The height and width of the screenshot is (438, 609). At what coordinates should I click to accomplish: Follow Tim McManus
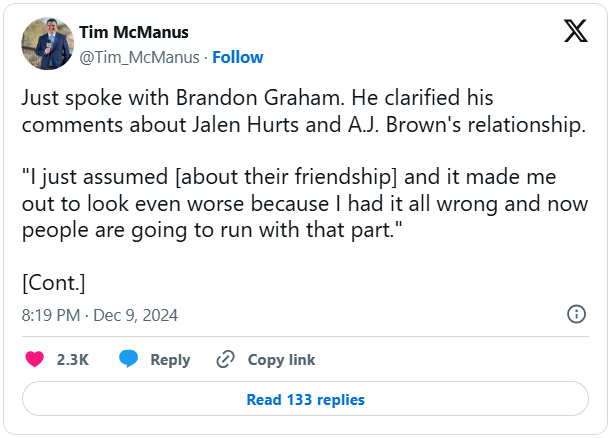(x=237, y=57)
